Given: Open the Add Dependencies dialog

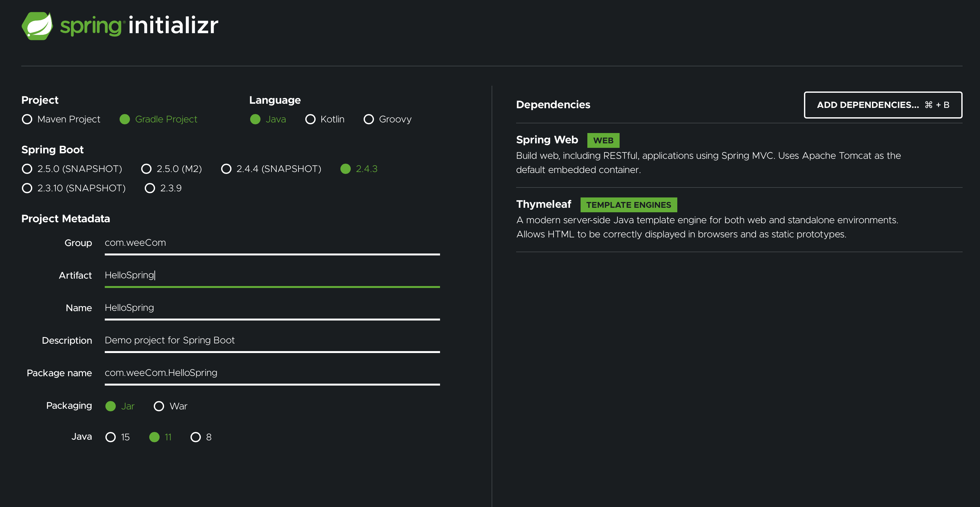Looking at the screenshot, I should point(883,105).
